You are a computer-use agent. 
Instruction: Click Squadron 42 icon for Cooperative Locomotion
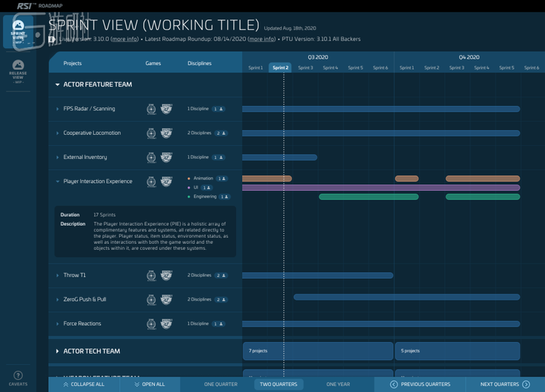pos(166,133)
